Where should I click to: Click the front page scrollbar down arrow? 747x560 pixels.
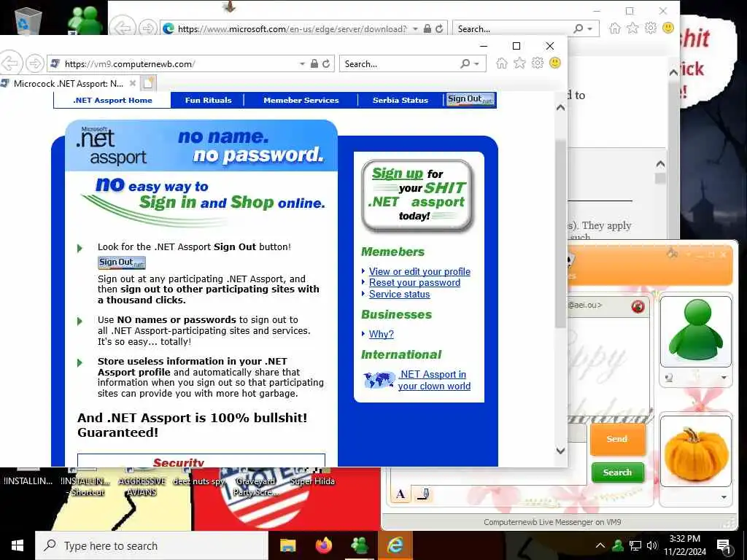click(x=561, y=450)
